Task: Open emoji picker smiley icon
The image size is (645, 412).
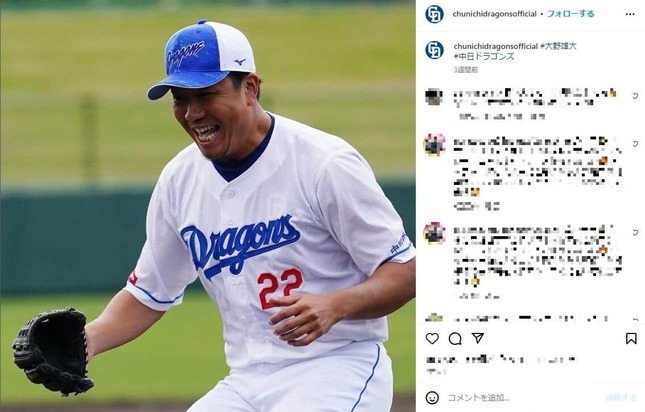Action: coord(432,398)
